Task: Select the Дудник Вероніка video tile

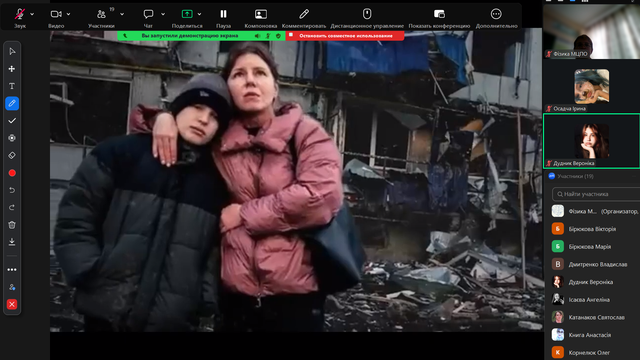Action: 591,141
